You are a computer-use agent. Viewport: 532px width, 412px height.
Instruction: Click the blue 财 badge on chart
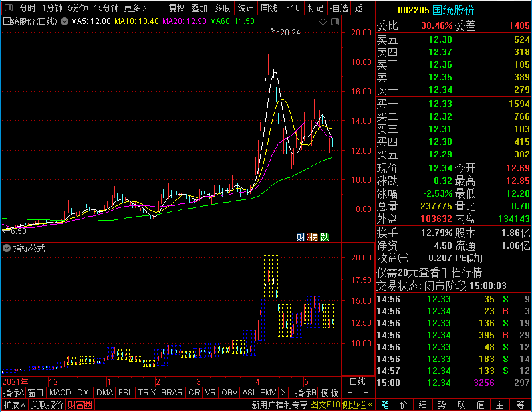tap(301, 237)
